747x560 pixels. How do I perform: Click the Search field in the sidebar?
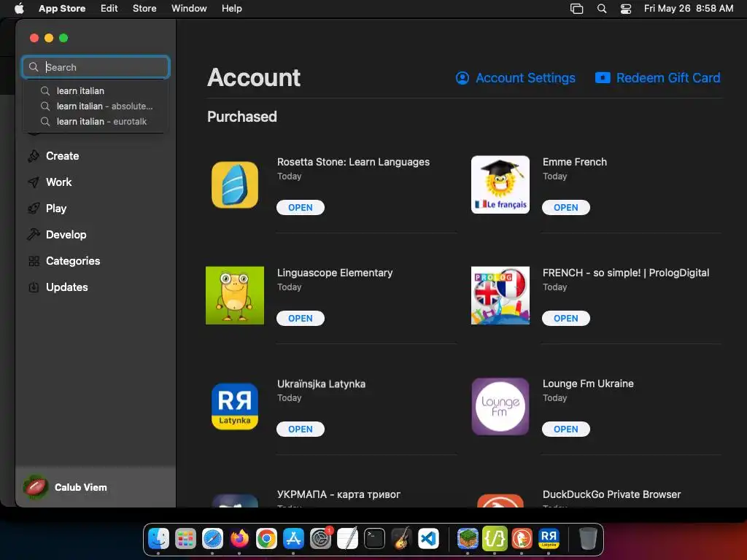coord(96,67)
